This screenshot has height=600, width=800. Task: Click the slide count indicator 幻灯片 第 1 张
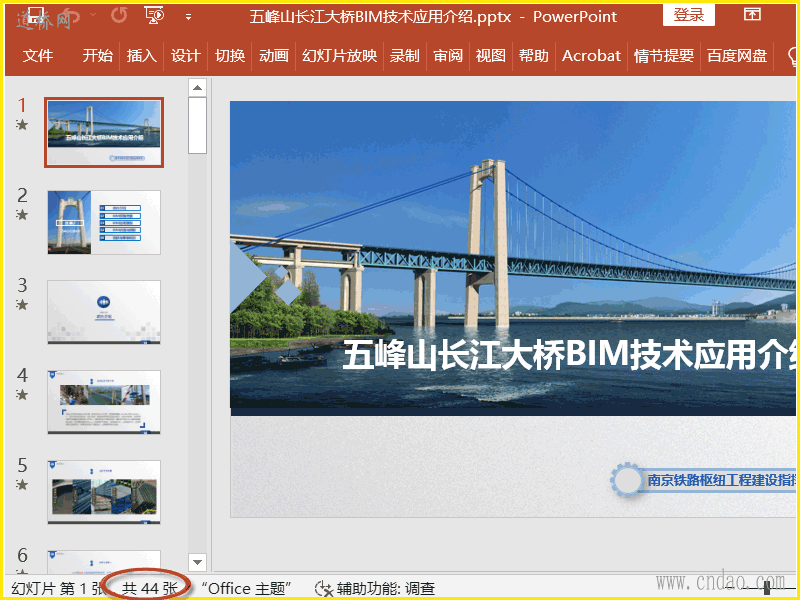tap(58, 588)
